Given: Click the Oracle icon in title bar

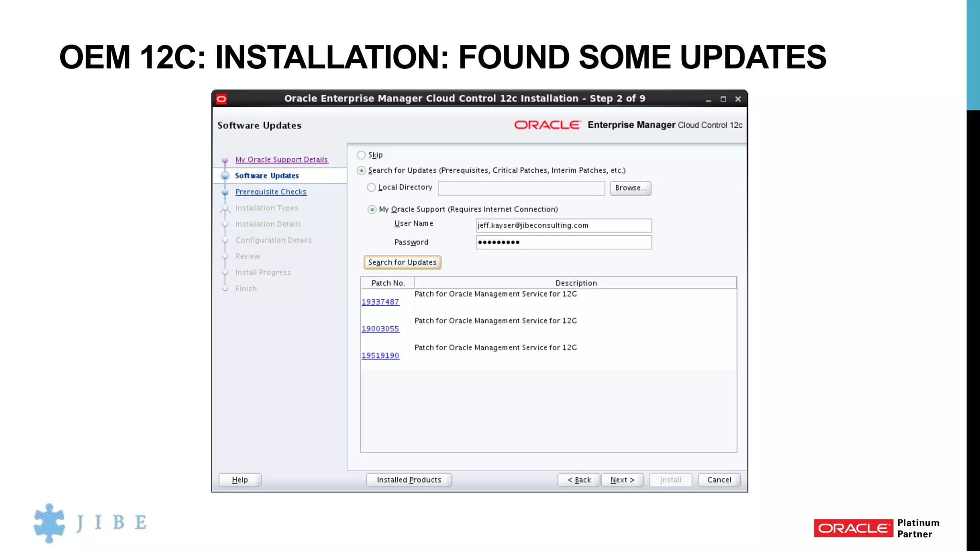Looking at the screenshot, I should [x=221, y=99].
